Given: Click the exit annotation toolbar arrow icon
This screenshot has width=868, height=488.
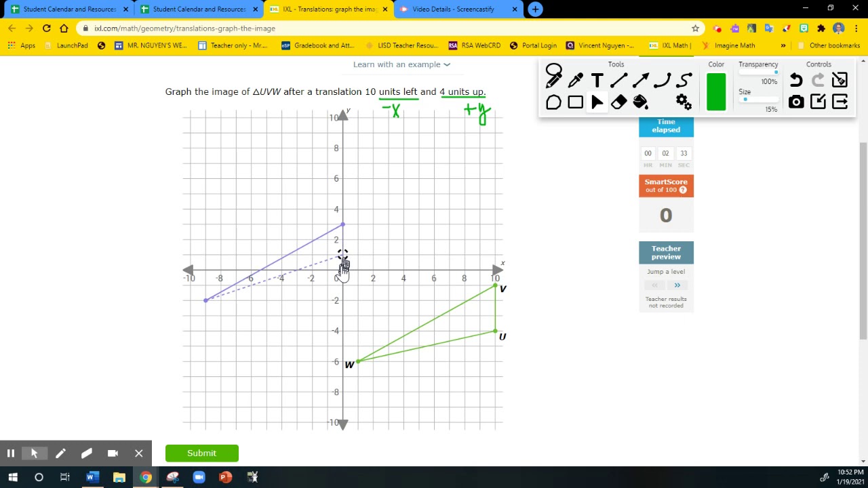Looking at the screenshot, I should 840,102.
